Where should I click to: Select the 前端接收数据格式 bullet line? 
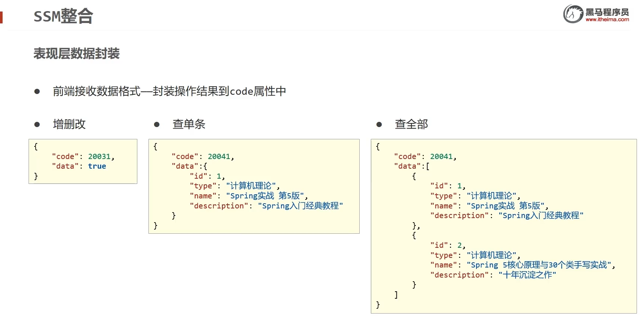tap(169, 91)
